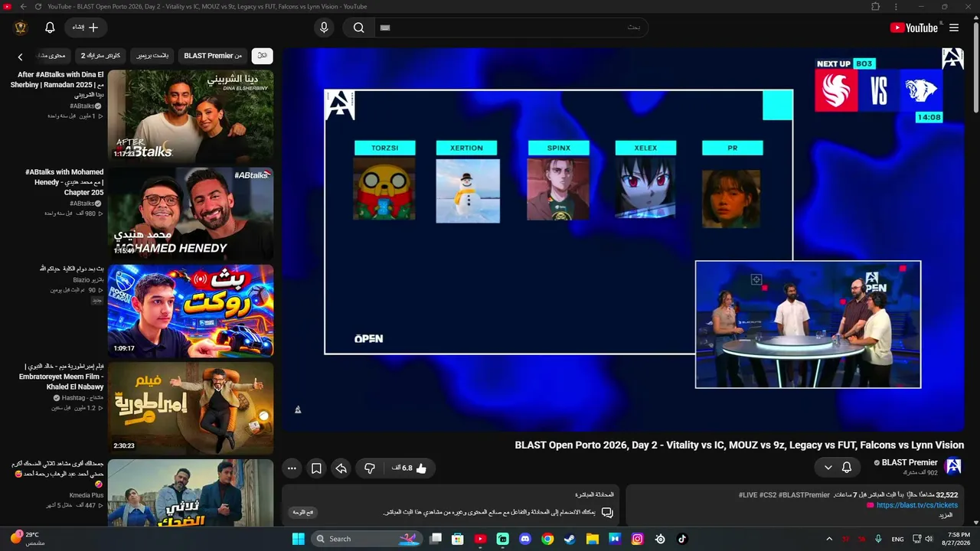Open File Explorer from the taskbar
980x551 pixels.
point(592,539)
